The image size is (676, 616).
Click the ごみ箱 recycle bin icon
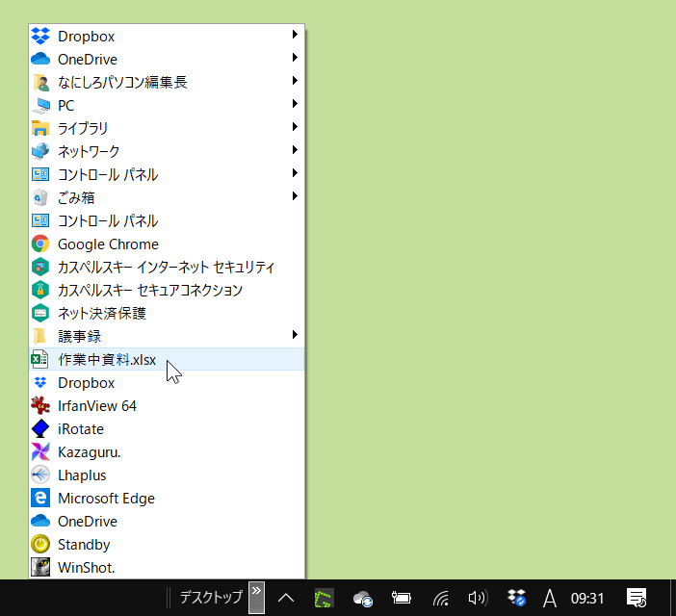(x=40, y=197)
